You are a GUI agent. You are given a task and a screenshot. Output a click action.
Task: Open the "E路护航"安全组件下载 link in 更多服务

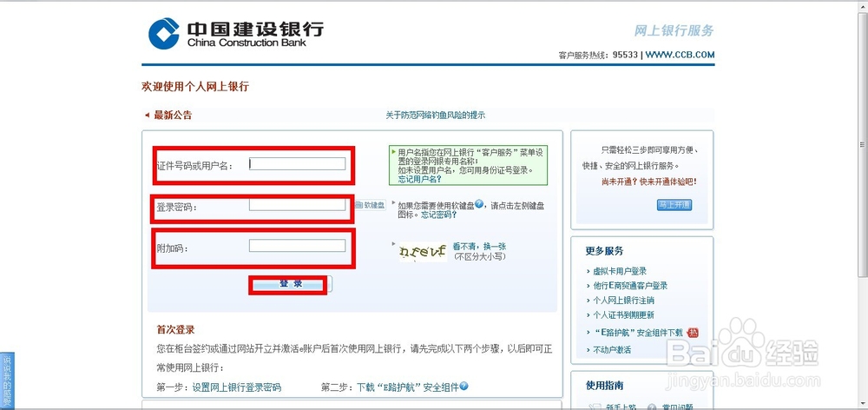point(638,333)
